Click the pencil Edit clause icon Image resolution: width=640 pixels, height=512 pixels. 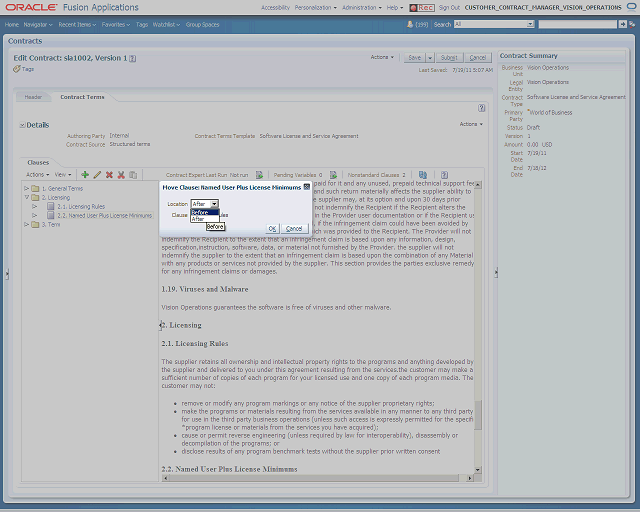point(97,175)
